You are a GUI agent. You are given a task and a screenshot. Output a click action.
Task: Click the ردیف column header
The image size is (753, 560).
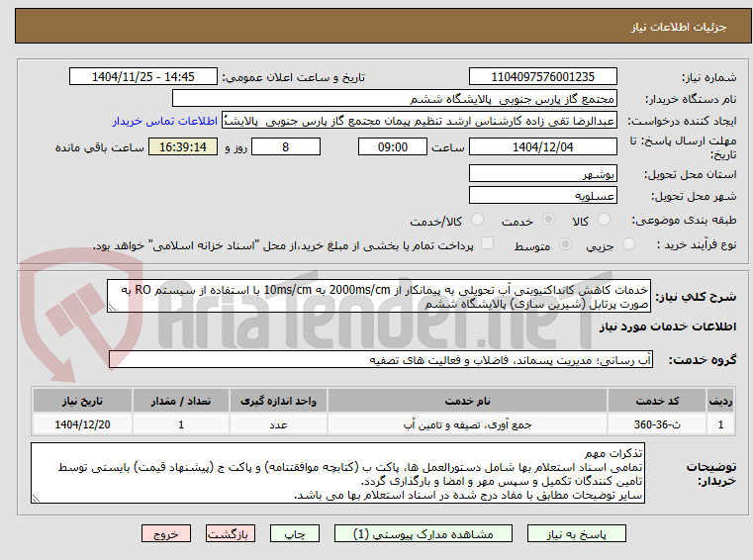(x=720, y=401)
